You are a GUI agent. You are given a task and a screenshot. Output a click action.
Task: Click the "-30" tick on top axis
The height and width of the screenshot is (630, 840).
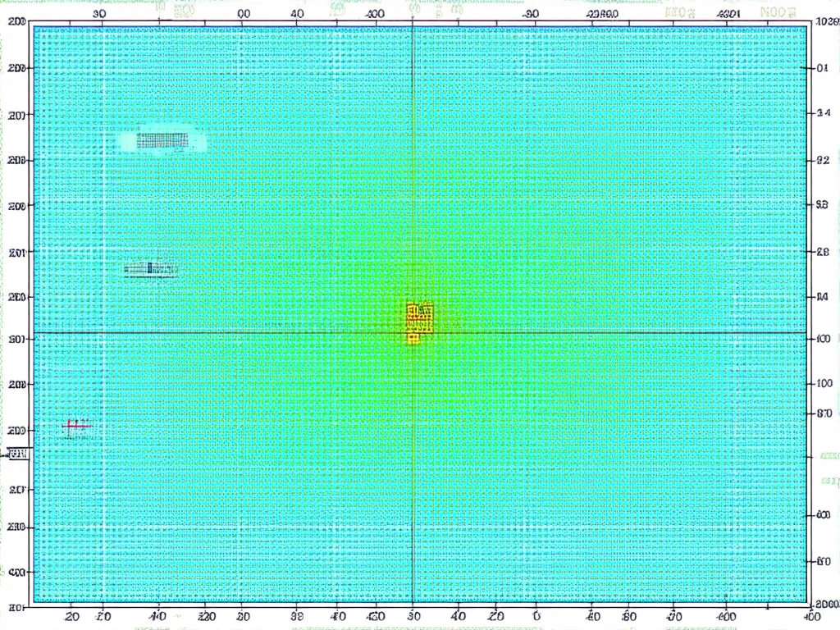[531, 14]
